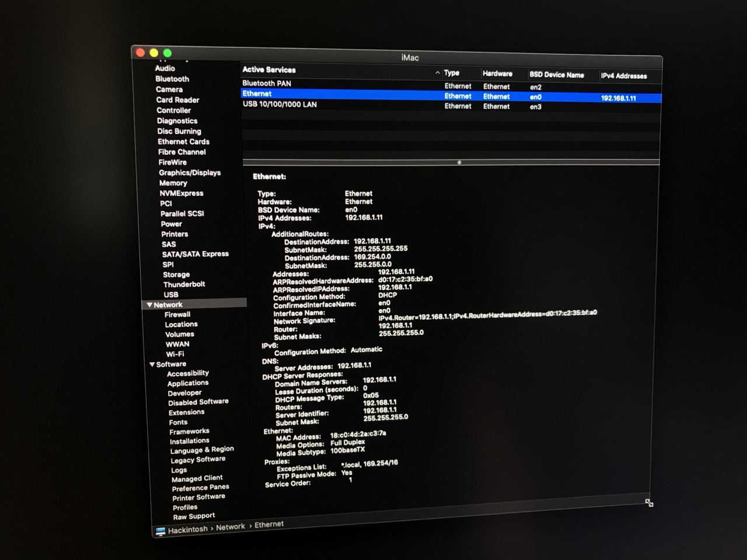Click Network in the bottom path bar
Image resolution: width=747 pixels, height=560 pixels.
coord(231,527)
